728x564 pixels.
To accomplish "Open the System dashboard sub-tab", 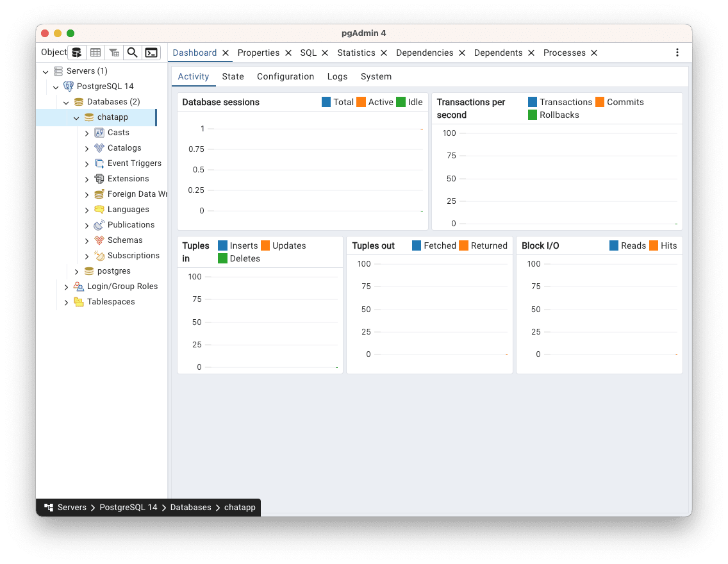I will tap(376, 77).
